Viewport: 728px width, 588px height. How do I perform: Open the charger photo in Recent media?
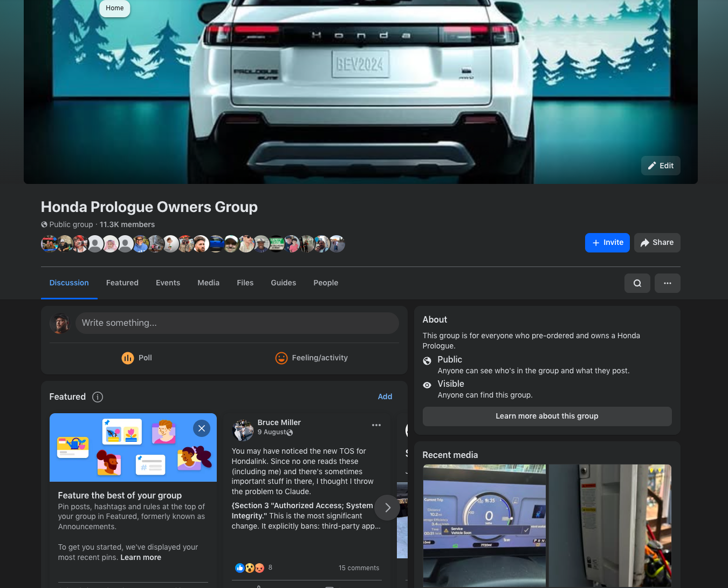[610, 525]
